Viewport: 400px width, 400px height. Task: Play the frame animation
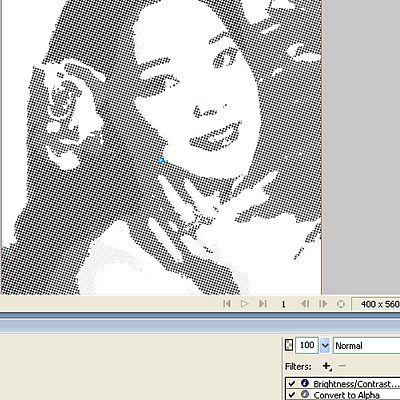(x=245, y=304)
